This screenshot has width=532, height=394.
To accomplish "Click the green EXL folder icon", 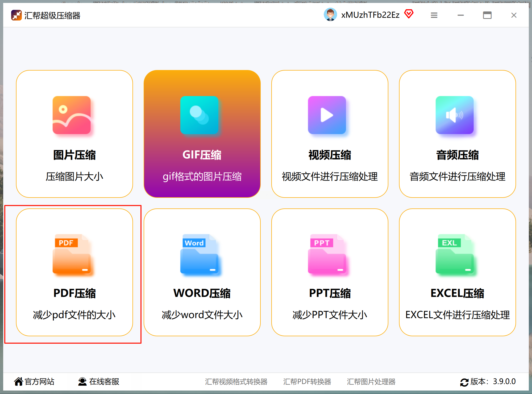I will 455,254.
